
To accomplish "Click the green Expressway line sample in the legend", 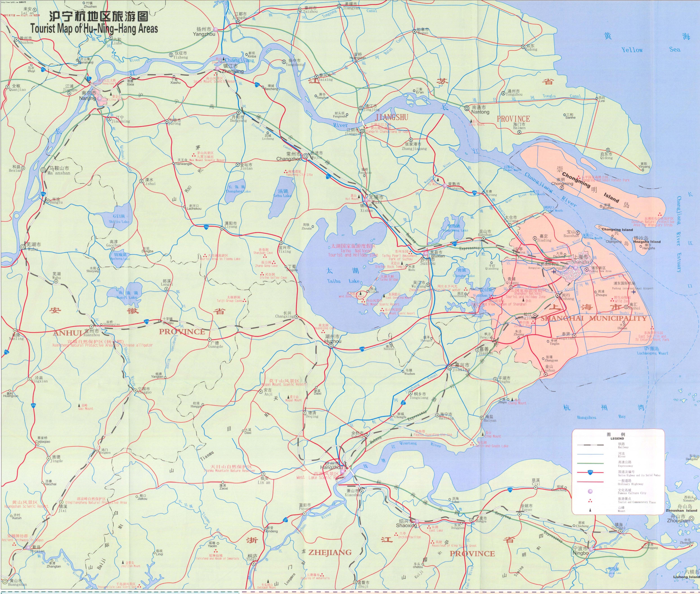I will tap(591, 463).
